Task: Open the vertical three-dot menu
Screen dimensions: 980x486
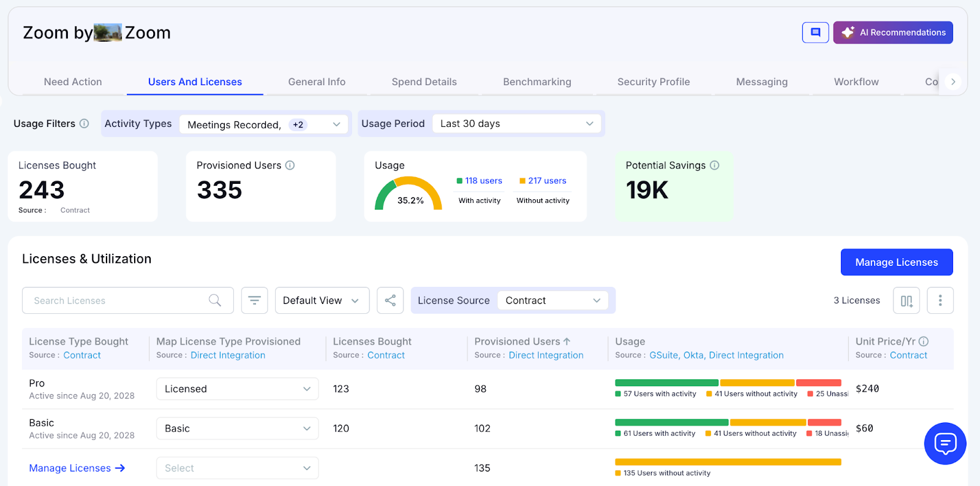Action: click(940, 300)
